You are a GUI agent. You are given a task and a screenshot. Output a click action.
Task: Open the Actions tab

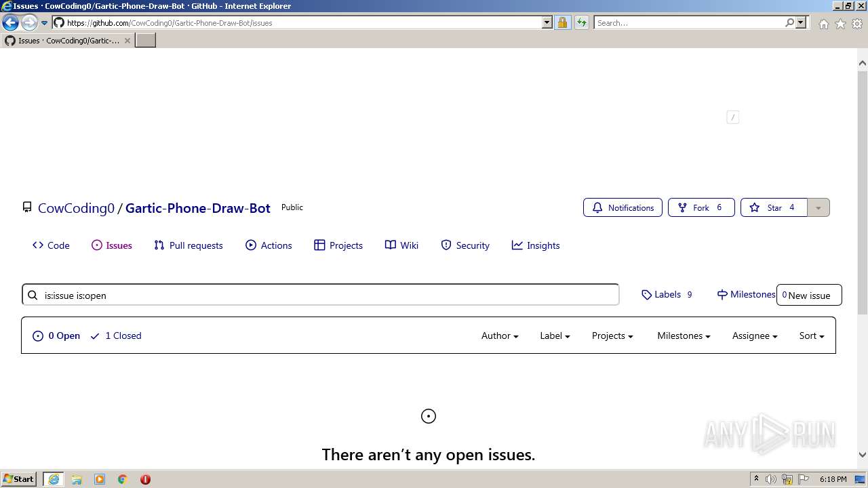click(269, 245)
